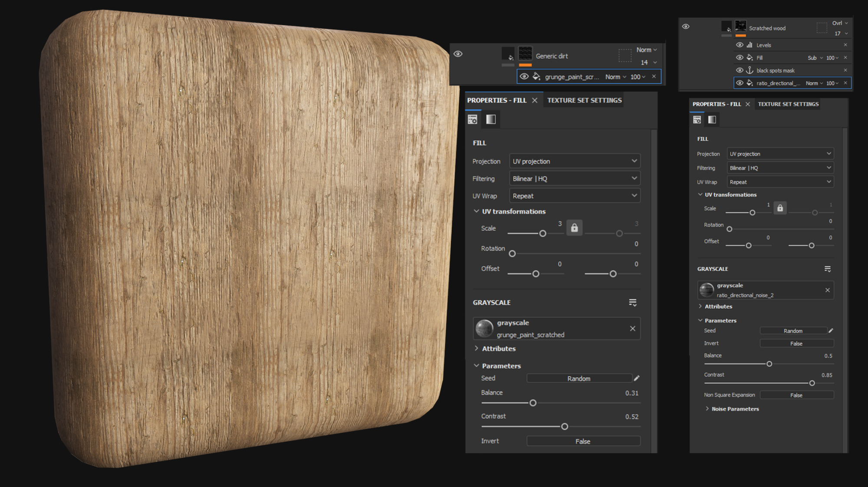This screenshot has width=868, height=487.
Task: Click the grunge_paint_scratched grayscale thumbnail
Action: pyautogui.click(x=485, y=328)
